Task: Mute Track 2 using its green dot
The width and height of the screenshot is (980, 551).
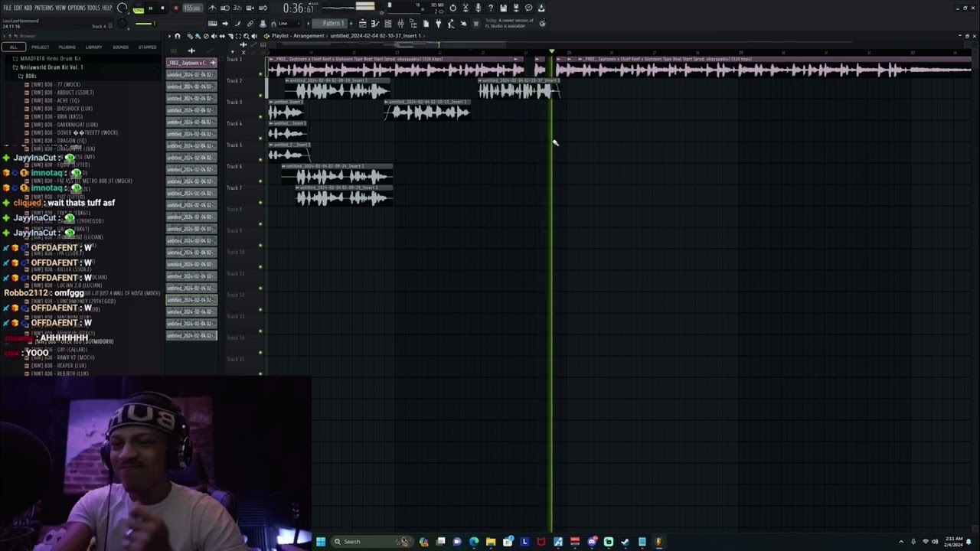Action: coord(260,96)
